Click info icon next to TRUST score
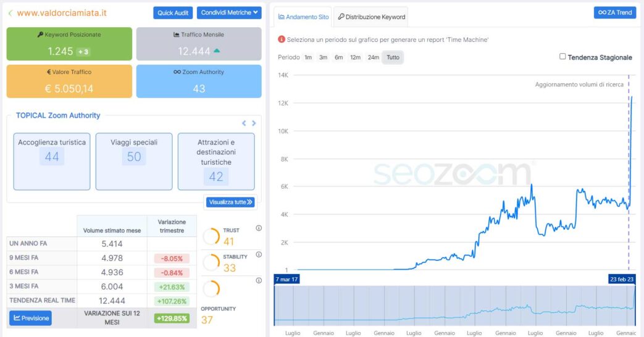644x337 pixels. pos(259,228)
